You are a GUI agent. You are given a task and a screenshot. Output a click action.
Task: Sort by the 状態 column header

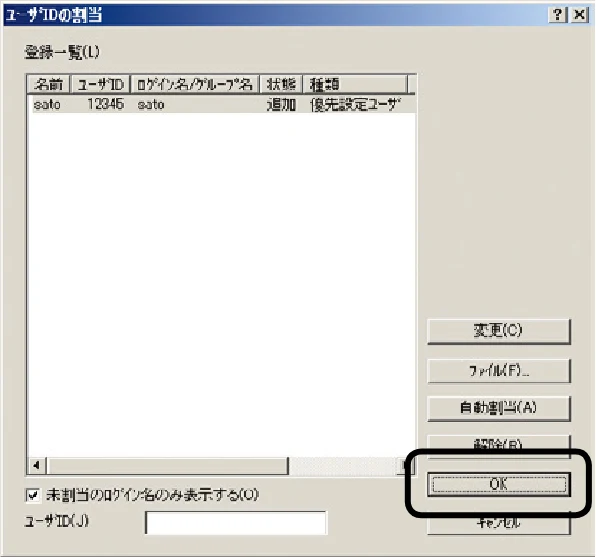tap(281, 84)
